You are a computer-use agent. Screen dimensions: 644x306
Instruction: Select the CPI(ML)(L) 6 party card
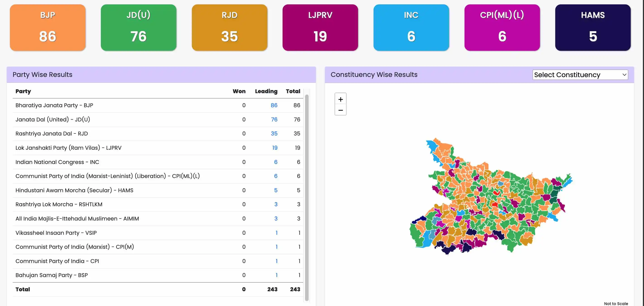pos(502,27)
